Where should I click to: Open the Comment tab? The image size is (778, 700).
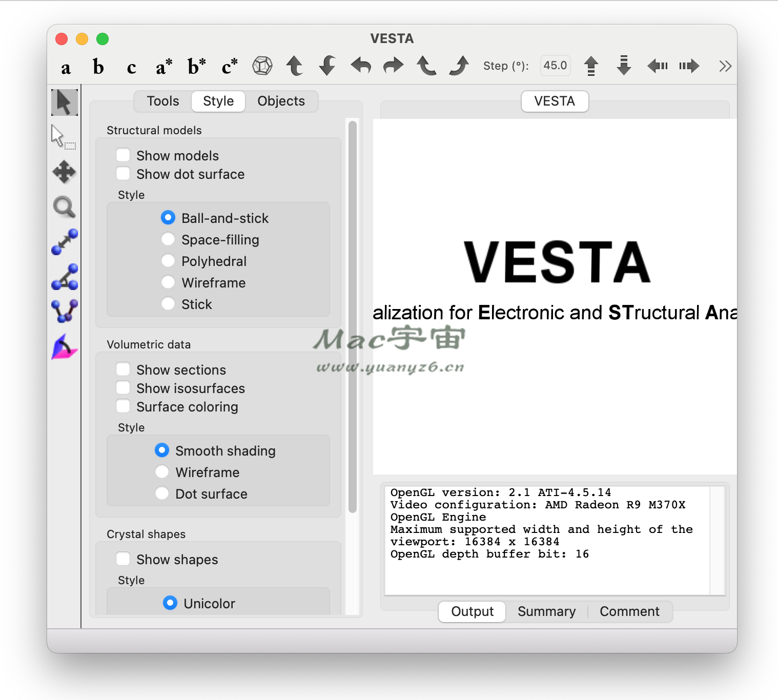(x=629, y=611)
